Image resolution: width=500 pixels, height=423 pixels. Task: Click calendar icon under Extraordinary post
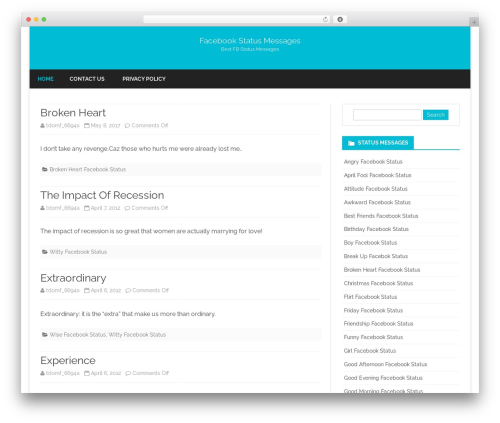(x=87, y=290)
